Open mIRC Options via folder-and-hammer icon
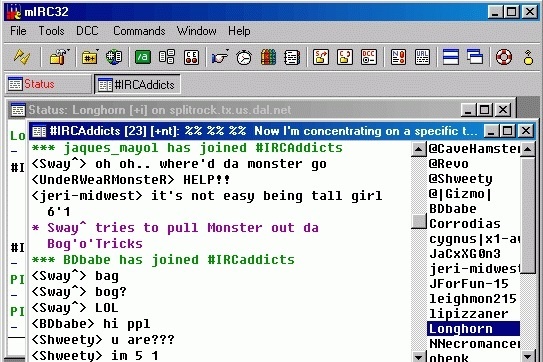The height and width of the screenshot is (362, 543). tap(59, 57)
